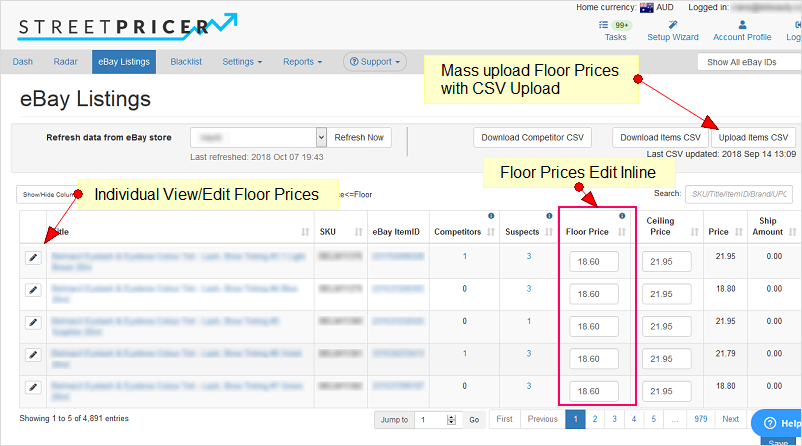Image resolution: width=802 pixels, height=446 pixels.
Task: Click Upload Items CSV button
Action: [754, 138]
